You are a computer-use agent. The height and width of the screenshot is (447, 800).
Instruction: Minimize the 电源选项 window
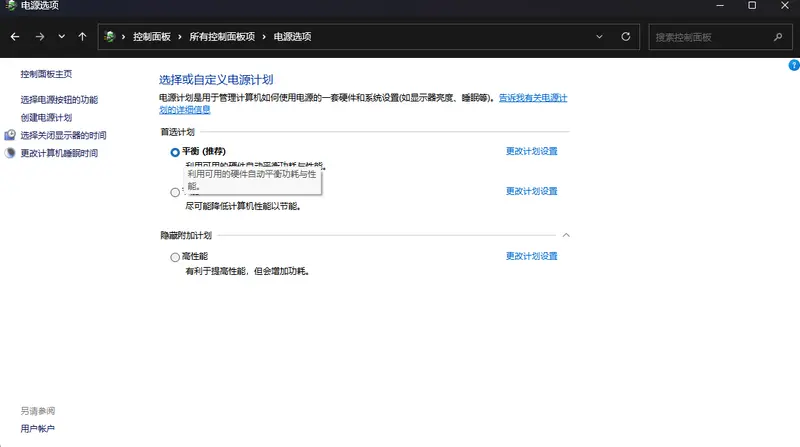point(720,5)
